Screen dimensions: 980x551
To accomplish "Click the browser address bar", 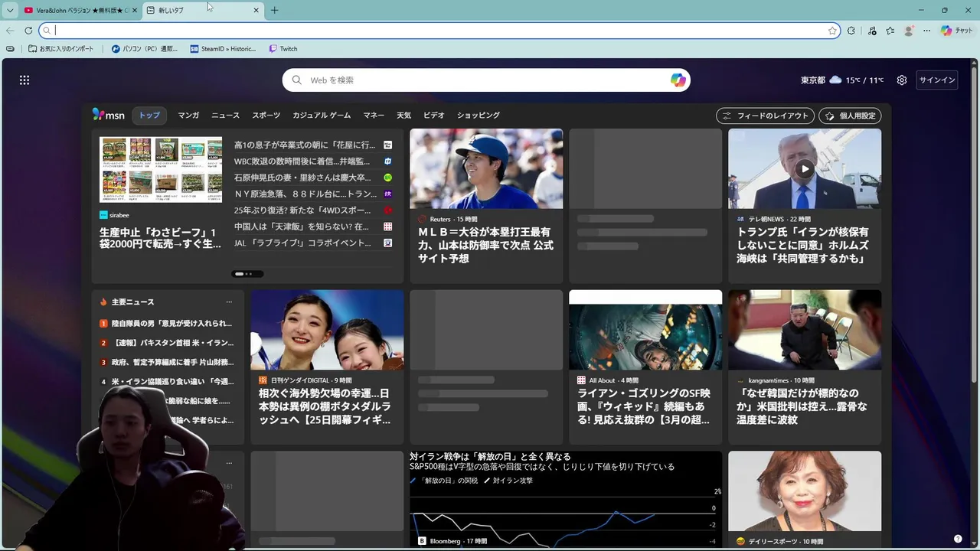I will 440,31.
